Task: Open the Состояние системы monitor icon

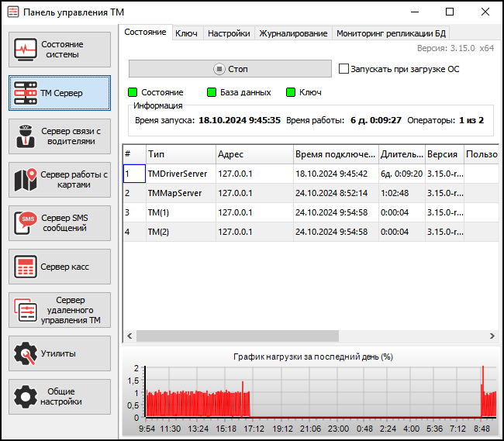Action: (x=26, y=50)
